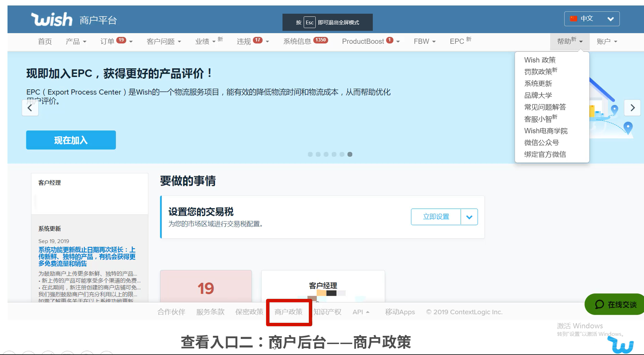
Task: Open the 违规 menu with badge 17
Action: 253,41
